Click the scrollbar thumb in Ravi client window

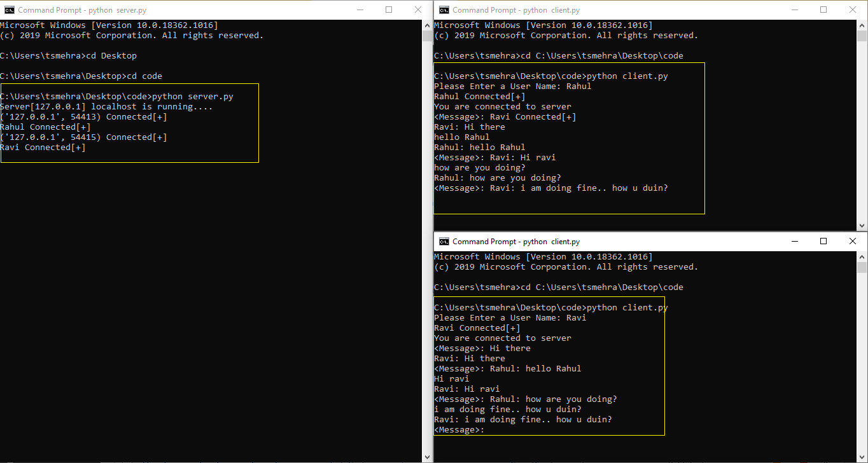[x=862, y=267]
